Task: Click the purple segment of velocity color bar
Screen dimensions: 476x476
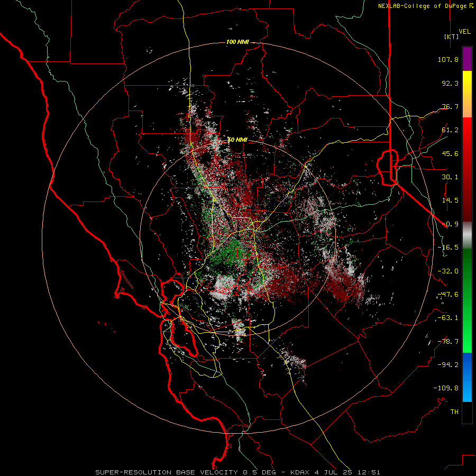Action: click(x=467, y=59)
